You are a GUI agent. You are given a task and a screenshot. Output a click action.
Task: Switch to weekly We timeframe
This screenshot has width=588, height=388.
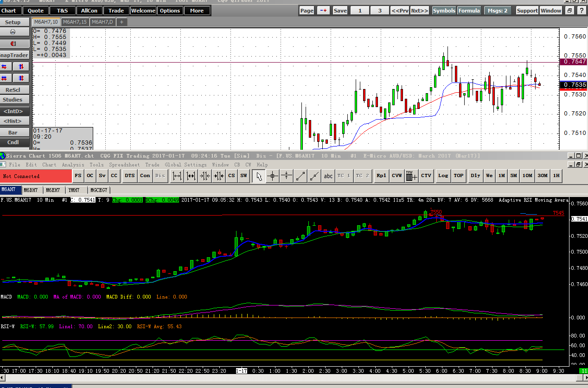coord(489,176)
